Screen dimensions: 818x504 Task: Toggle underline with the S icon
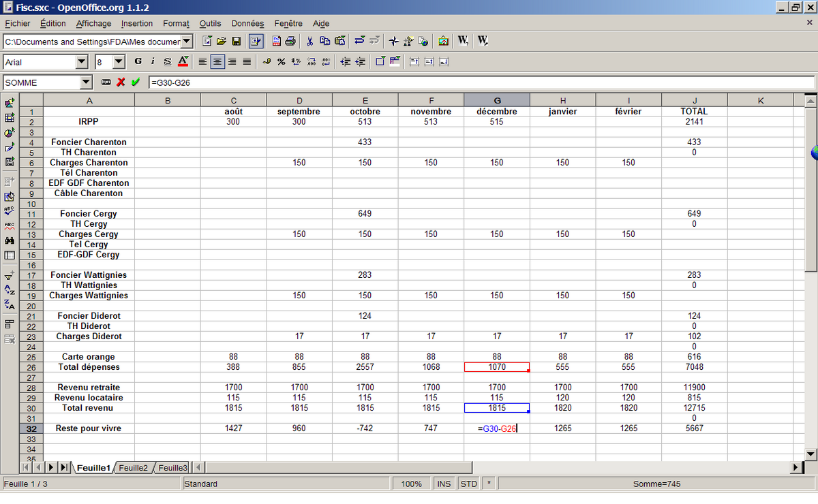[167, 61]
